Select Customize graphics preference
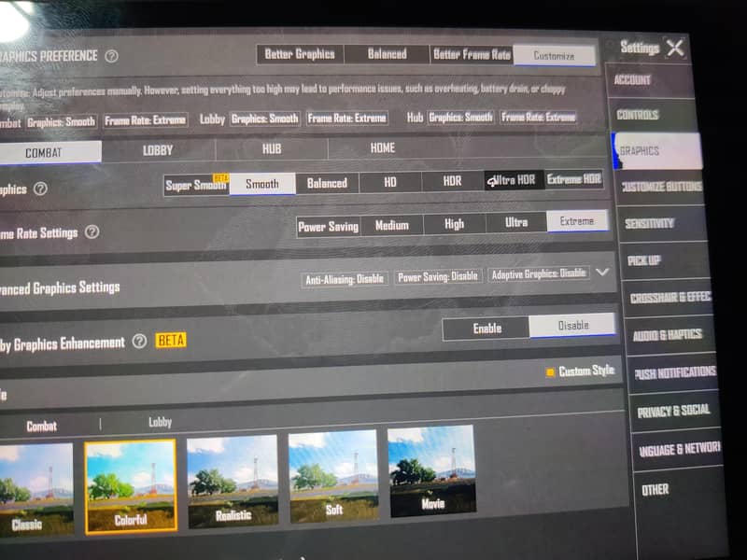 click(554, 56)
